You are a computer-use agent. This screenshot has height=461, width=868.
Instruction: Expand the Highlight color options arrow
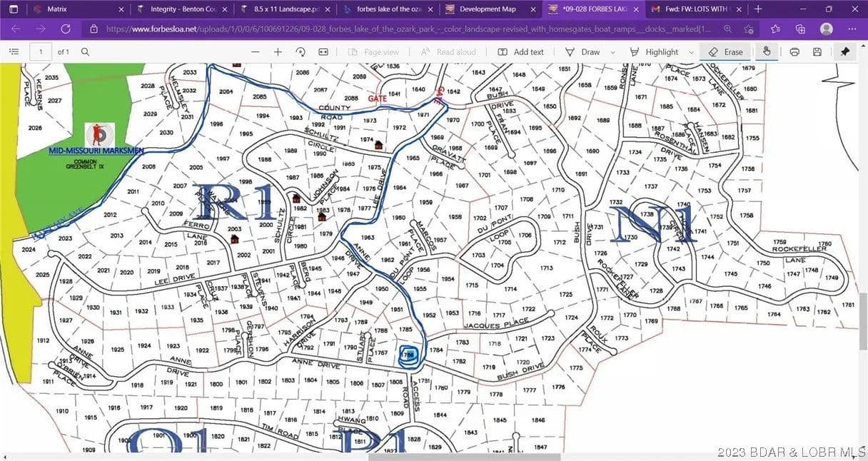[691, 52]
